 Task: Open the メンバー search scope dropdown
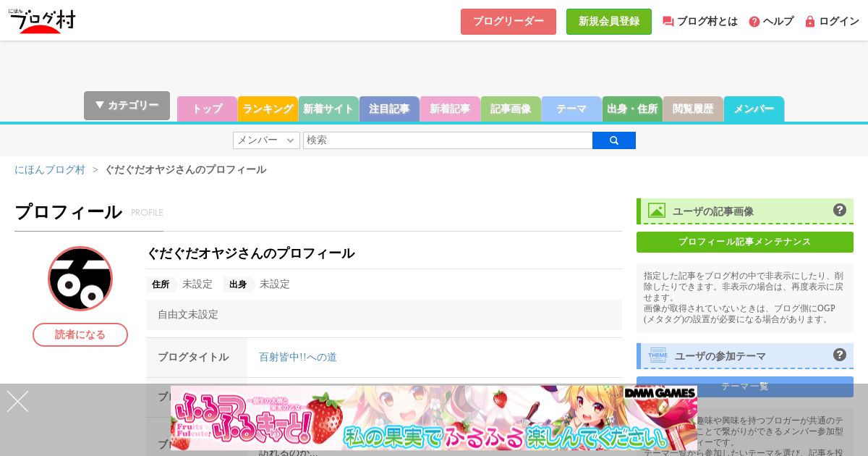tap(266, 140)
